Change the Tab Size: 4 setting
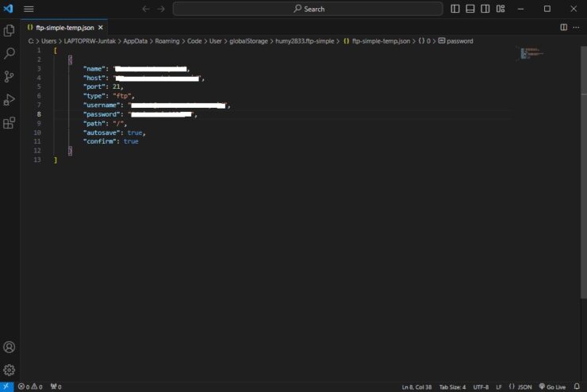Image resolution: width=587 pixels, height=392 pixels. pyautogui.click(x=452, y=386)
